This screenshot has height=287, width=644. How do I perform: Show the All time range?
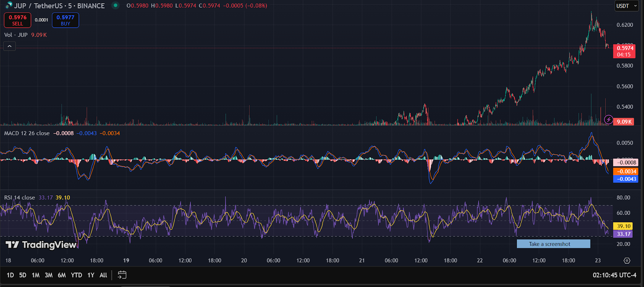(103, 275)
